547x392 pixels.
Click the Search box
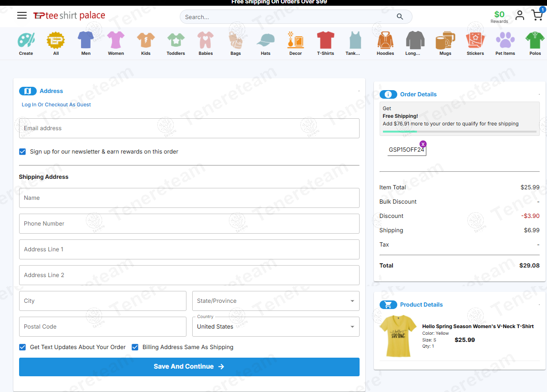click(296, 17)
